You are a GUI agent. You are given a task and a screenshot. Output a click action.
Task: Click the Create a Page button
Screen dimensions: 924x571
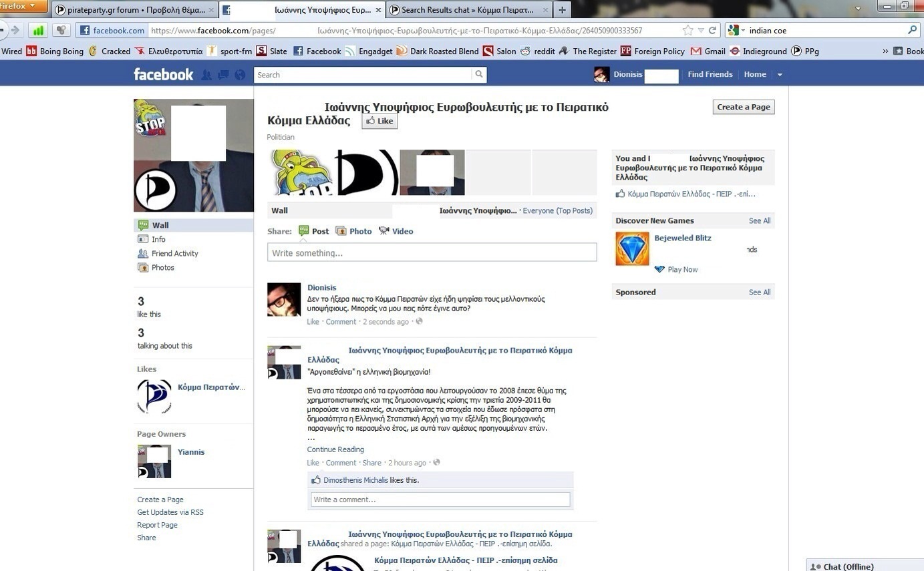744,107
